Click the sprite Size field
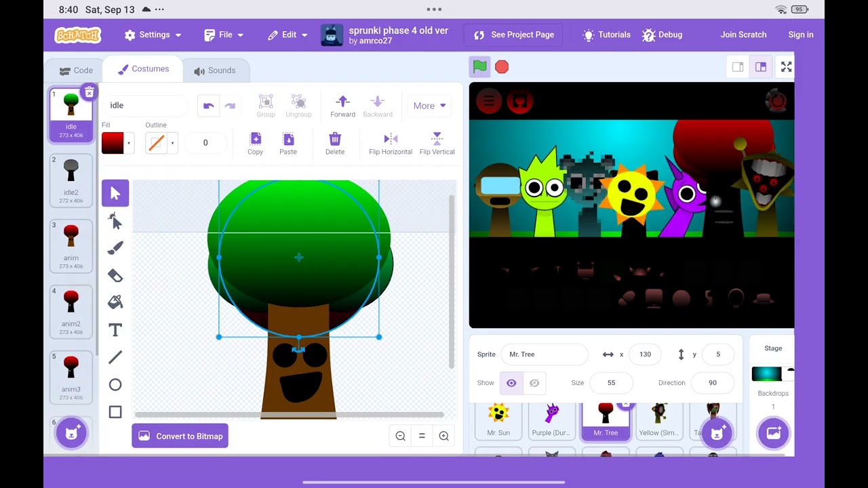Screen dimensions: 868x488 click(x=611, y=383)
